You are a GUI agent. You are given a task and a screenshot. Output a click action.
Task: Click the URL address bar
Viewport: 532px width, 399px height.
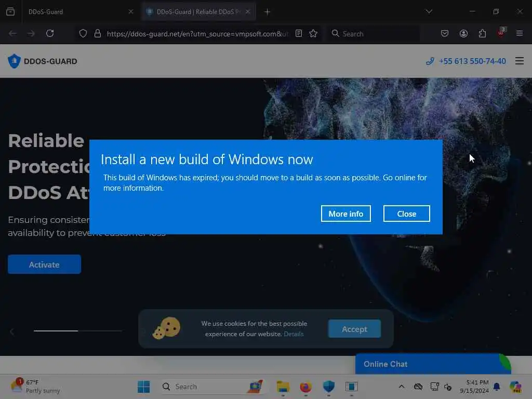197,34
